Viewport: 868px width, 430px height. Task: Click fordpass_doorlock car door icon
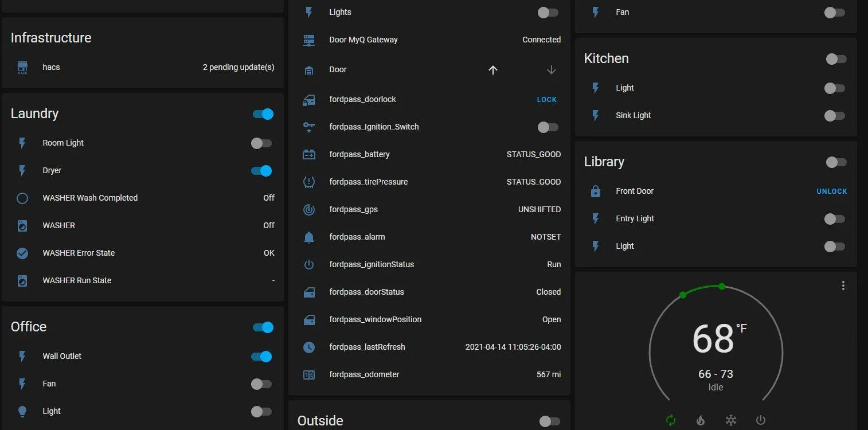(x=309, y=100)
